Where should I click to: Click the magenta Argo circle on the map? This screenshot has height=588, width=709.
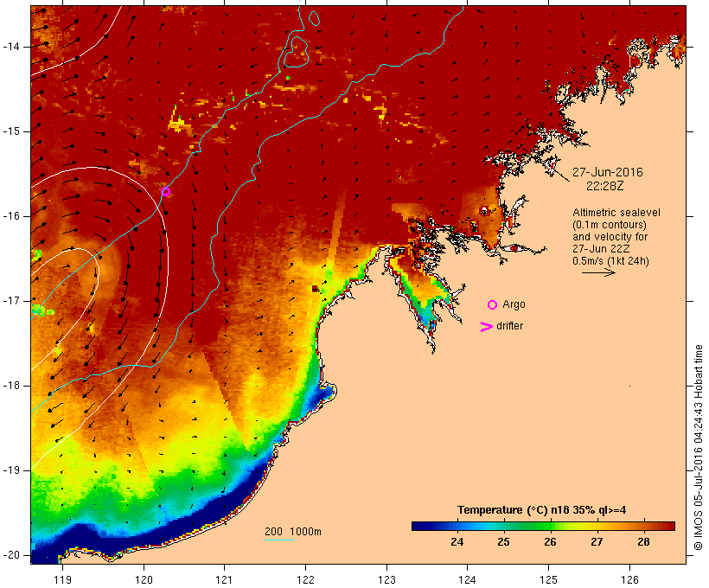[165, 192]
